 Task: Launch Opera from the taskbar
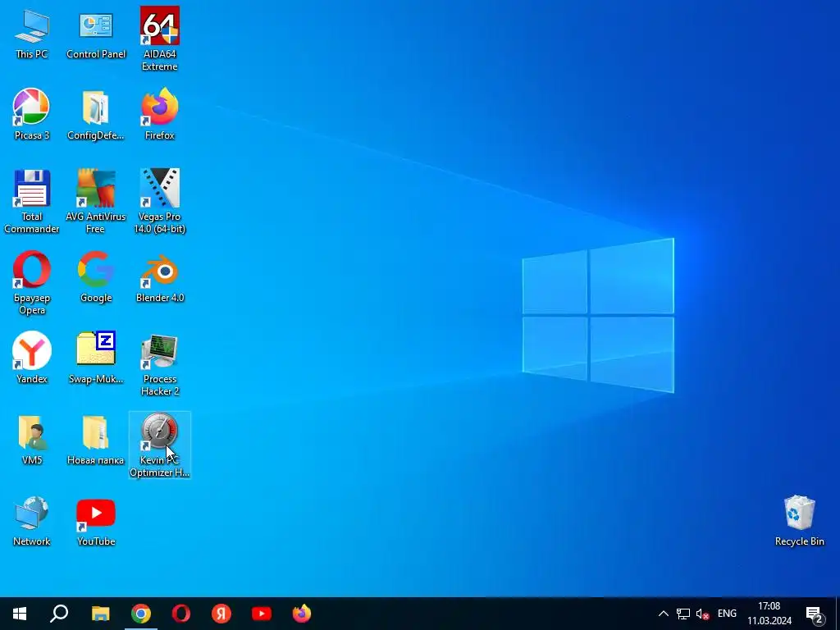tap(181, 614)
